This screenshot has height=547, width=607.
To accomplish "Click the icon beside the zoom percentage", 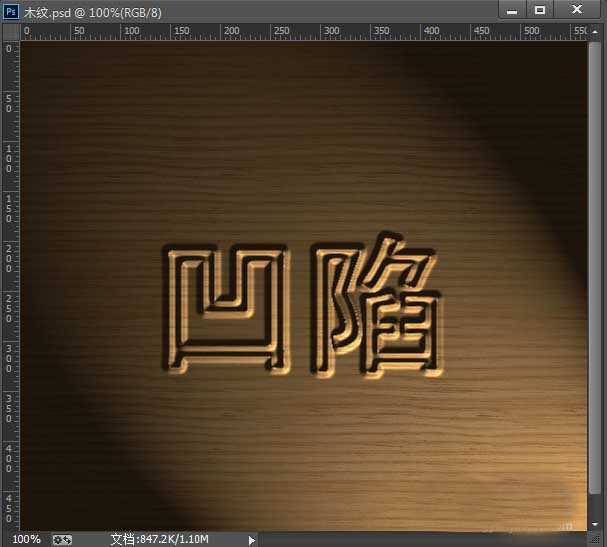I will 62,539.
